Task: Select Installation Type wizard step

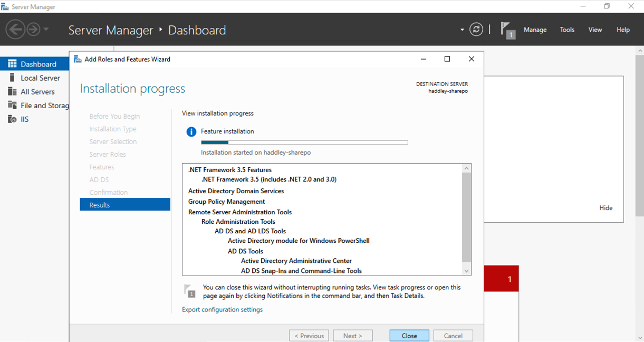Action: [x=113, y=129]
